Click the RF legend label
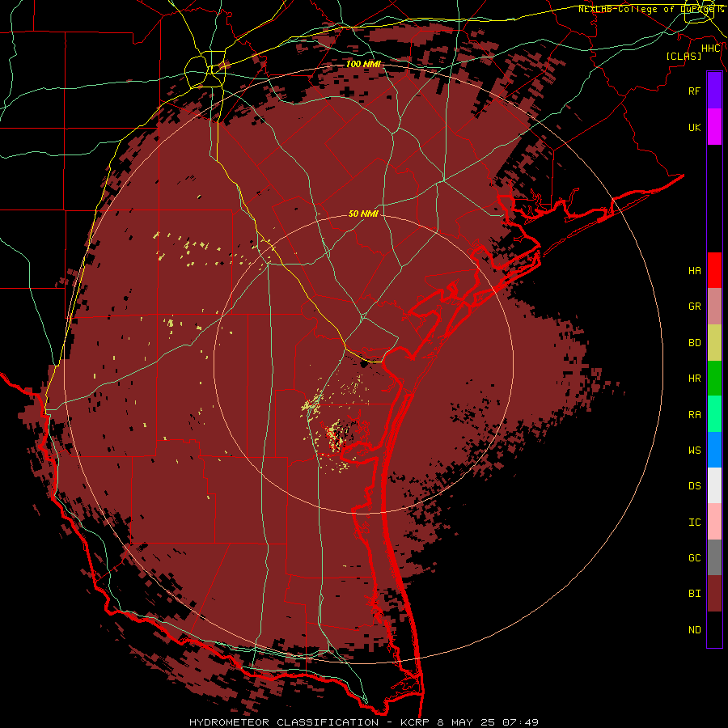This screenshot has width=728, height=728. (x=694, y=91)
